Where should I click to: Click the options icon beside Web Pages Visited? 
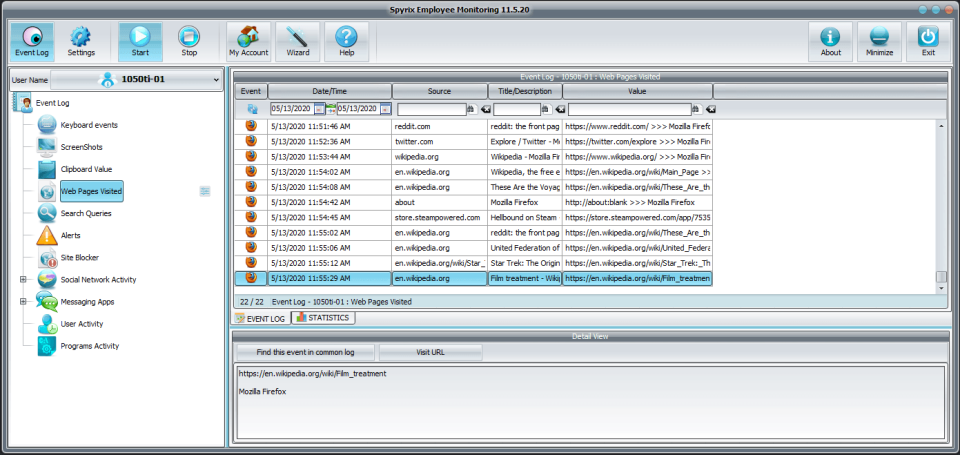pyautogui.click(x=205, y=192)
